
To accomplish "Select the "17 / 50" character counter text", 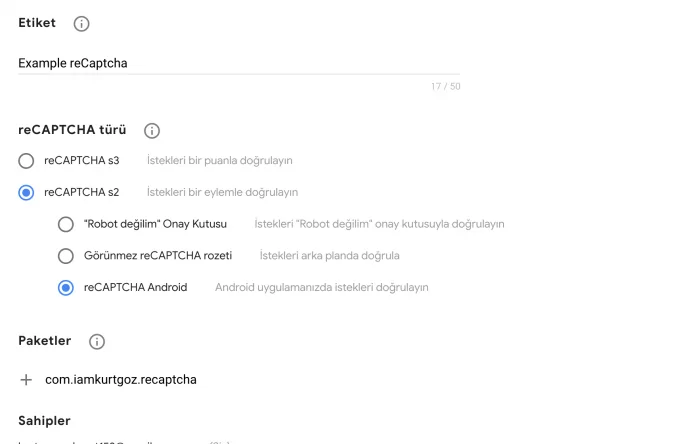I will tap(446, 86).
